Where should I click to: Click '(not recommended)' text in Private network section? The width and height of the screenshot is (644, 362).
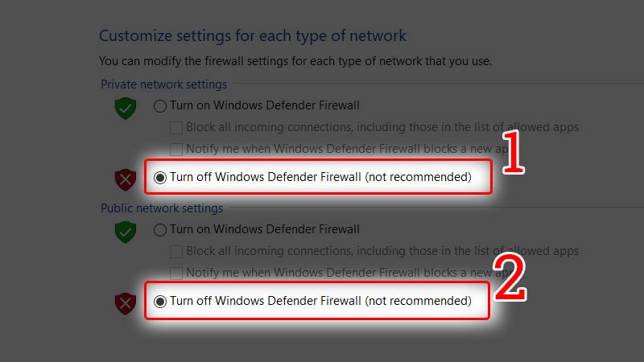pyautogui.click(x=418, y=177)
